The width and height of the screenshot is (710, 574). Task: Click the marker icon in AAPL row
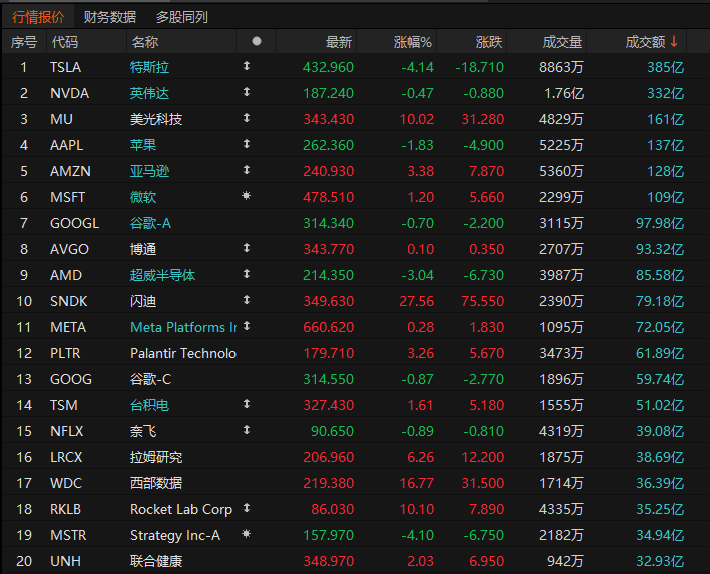point(247,144)
